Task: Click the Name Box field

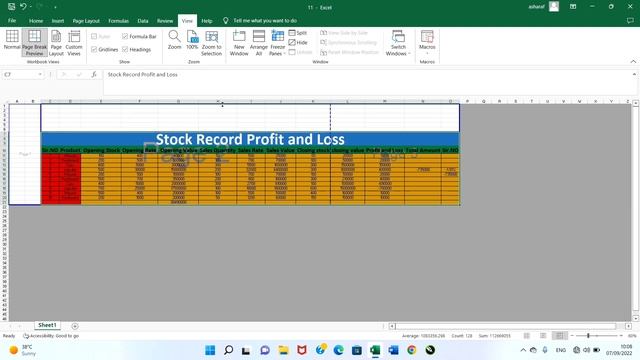Action: tap(20, 74)
